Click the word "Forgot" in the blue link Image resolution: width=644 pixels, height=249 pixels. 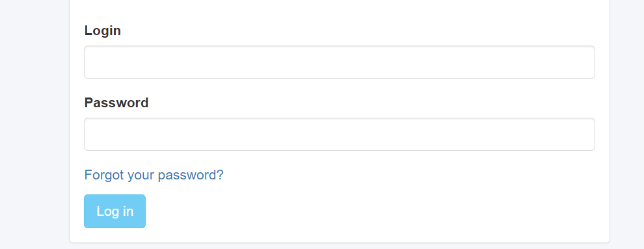point(104,175)
